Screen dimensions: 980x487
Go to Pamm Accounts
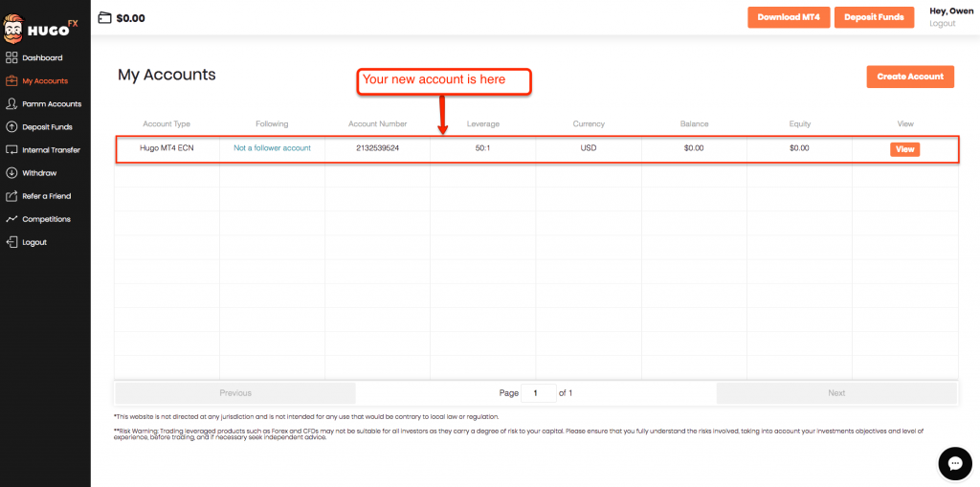52,103
